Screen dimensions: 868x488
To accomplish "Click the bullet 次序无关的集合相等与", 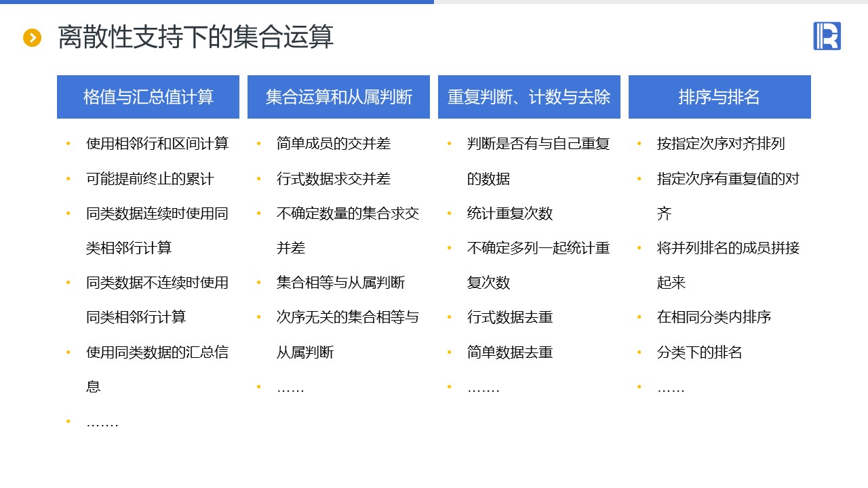I will pyautogui.click(x=348, y=317).
